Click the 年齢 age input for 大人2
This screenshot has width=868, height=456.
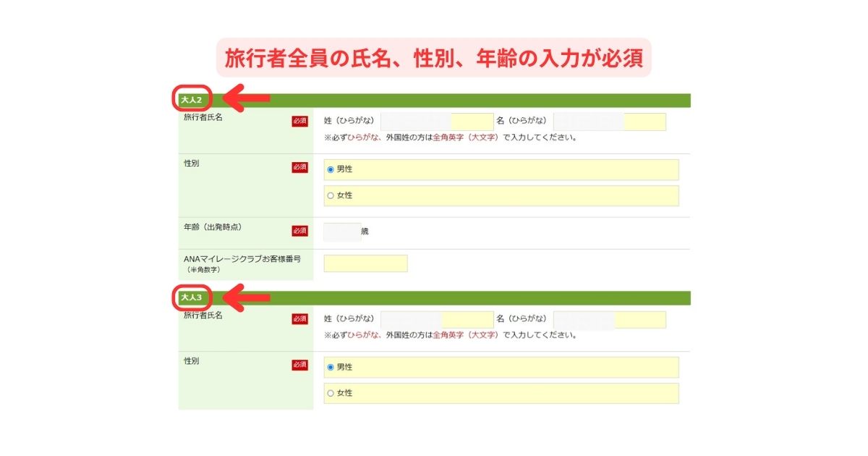point(341,232)
